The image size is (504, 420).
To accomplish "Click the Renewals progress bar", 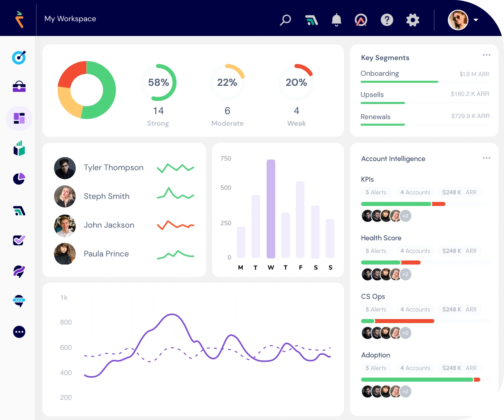I will point(425,125).
